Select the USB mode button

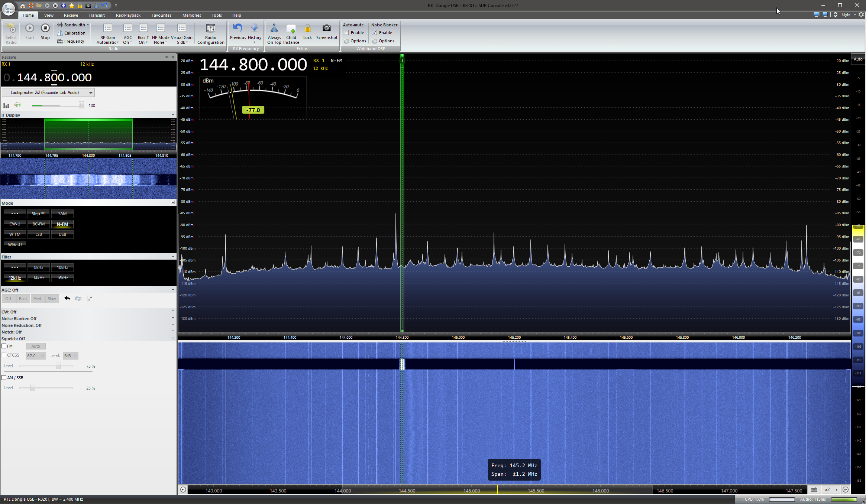(x=62, y=234)
